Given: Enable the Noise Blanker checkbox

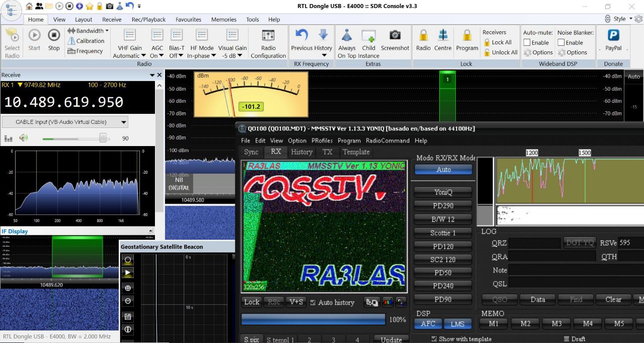Looking at the screenshot, I should (x=561, y=43).
